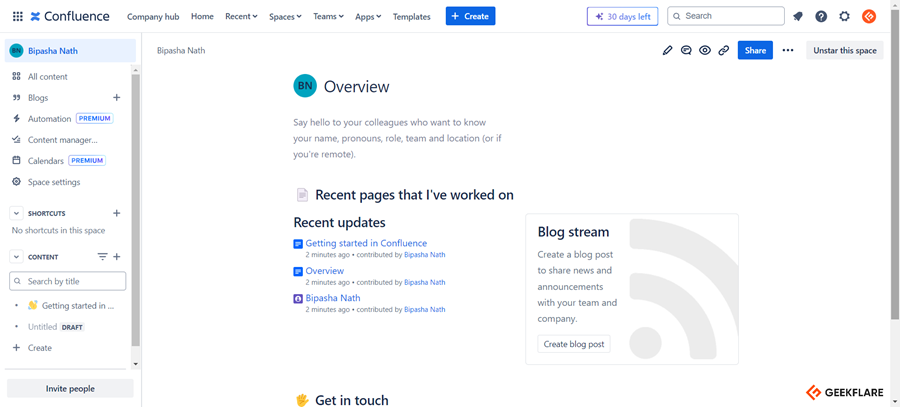Click the sidebar scrollbar down arrow
This screenshot has width=900, height=407.
click(x=135, y=364)
